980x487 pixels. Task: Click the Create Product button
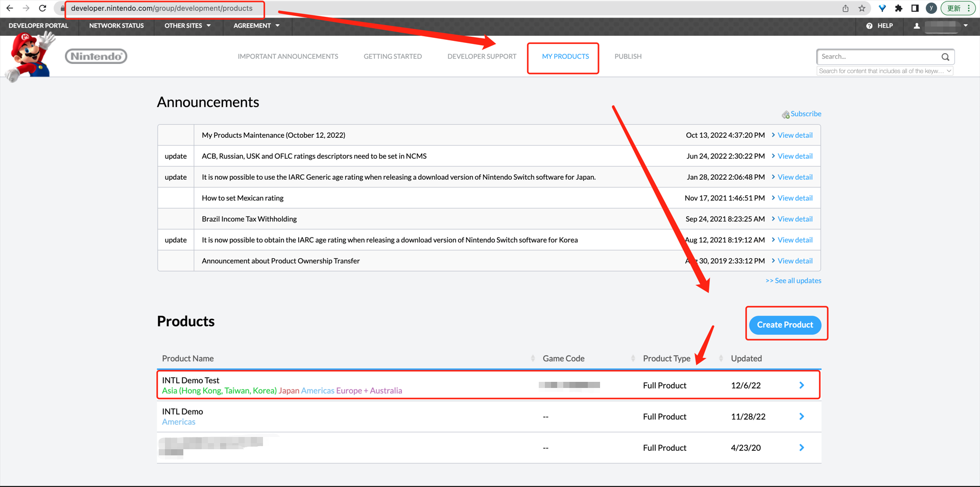785,325
